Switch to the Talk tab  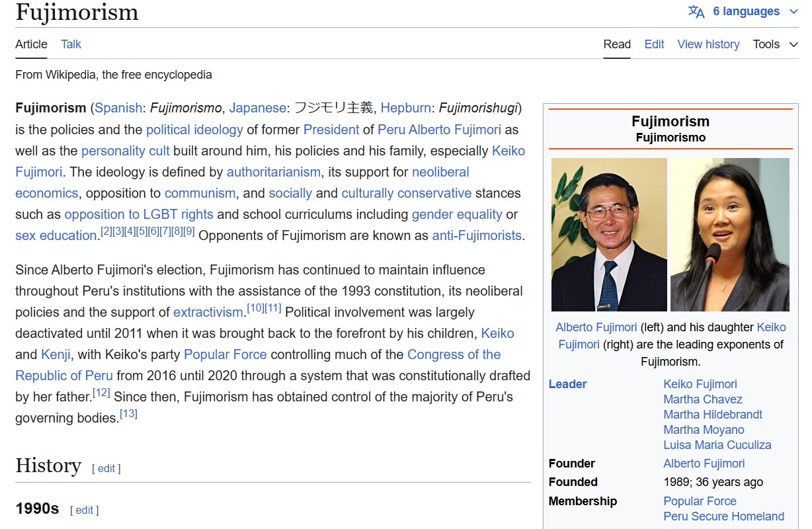71,44
